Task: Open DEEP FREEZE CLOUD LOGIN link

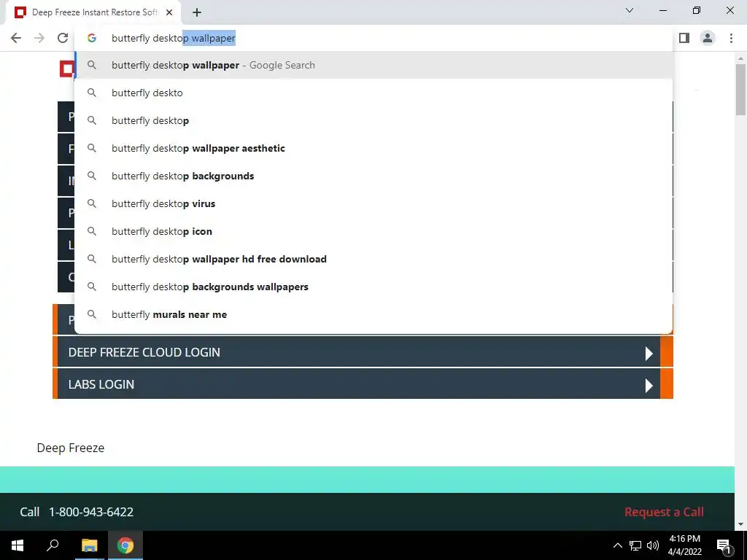Action: 144,352
